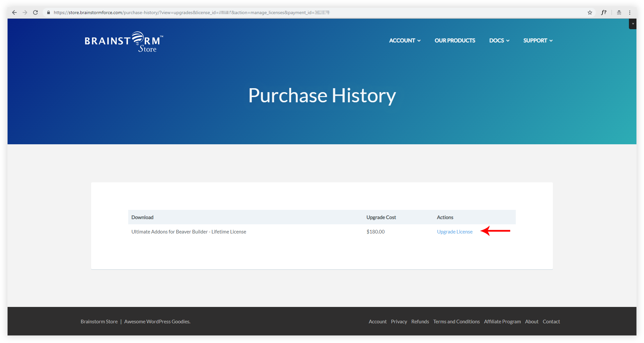This screenshot has width=644, height=343.
Task: Open the Our Products menu item
Action: [x=455, y=41]
